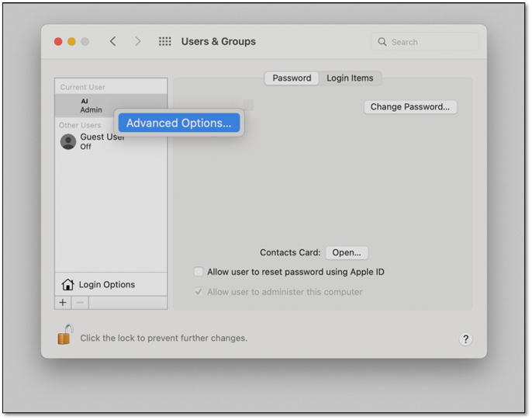Click the magnifying glass search icon
This screenshot has height=420, width=532.
(x=382, y=42)
